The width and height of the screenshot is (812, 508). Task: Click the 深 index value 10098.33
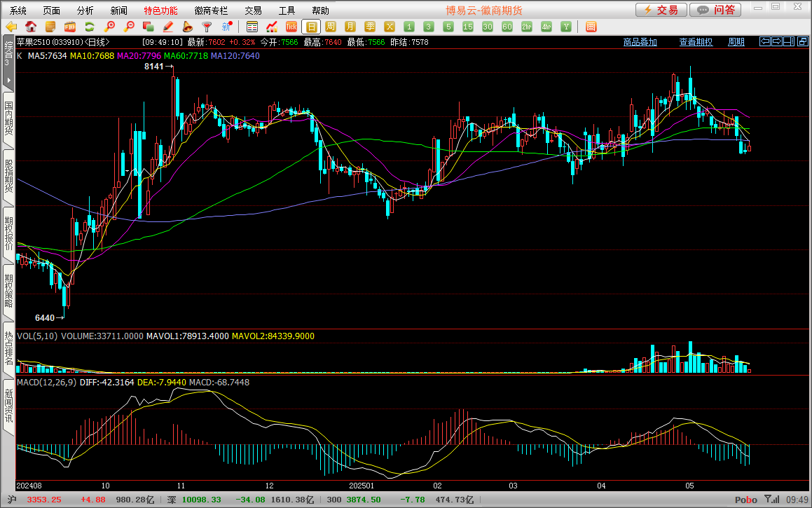pyautogui.click(x=202, y=500)
